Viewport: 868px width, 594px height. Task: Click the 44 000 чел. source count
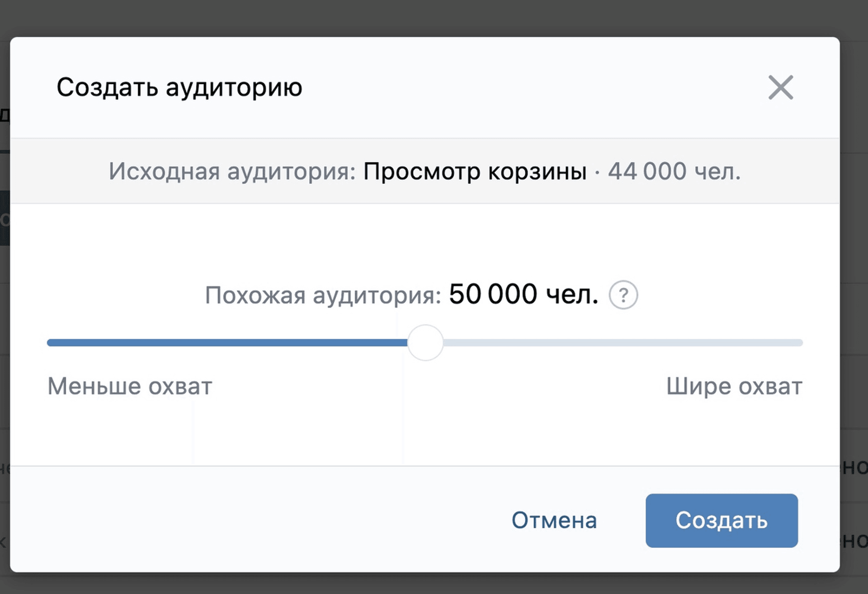click(674, 171)
